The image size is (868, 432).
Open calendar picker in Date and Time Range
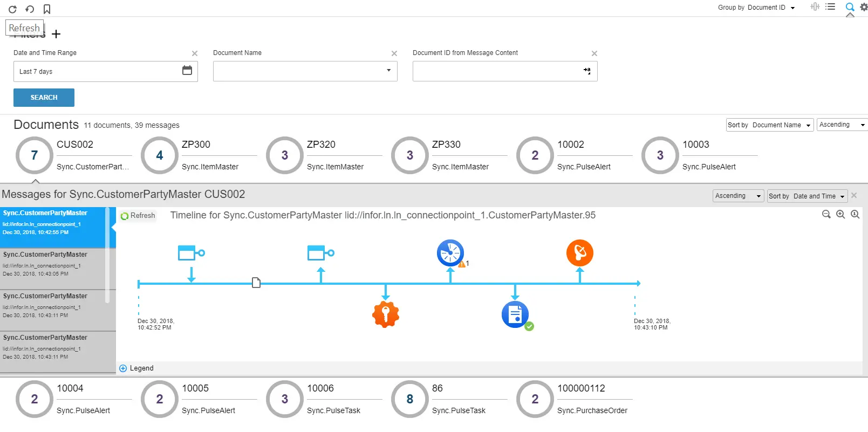click(x=187, y=71)
